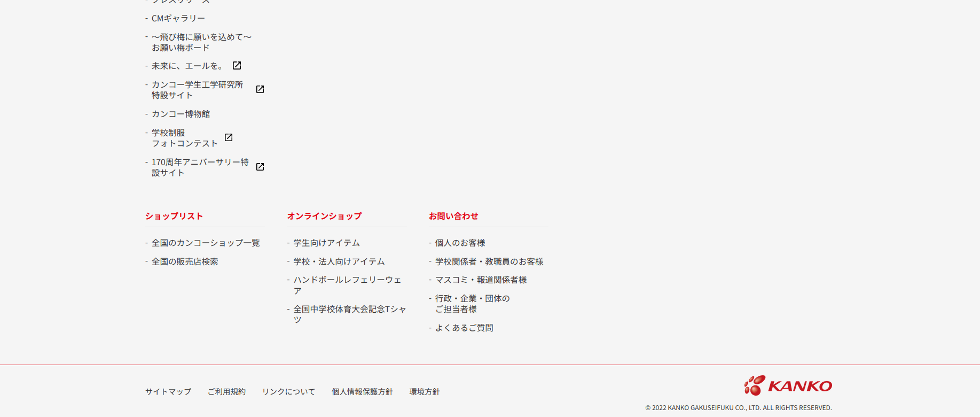Open 全国のカンコーショップ一覧 link
The image size is (980, 417).
click(205, 243)
